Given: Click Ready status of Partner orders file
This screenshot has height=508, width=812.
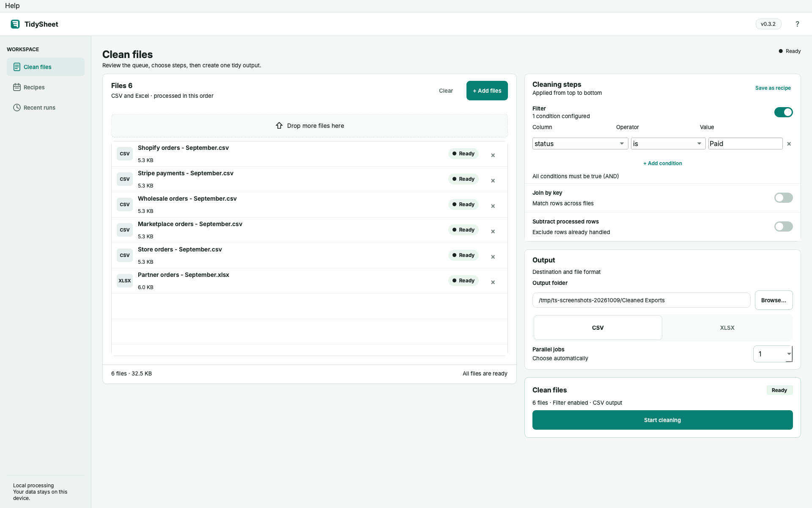Looking at the screenshot, I should click(x=464, y=281).
